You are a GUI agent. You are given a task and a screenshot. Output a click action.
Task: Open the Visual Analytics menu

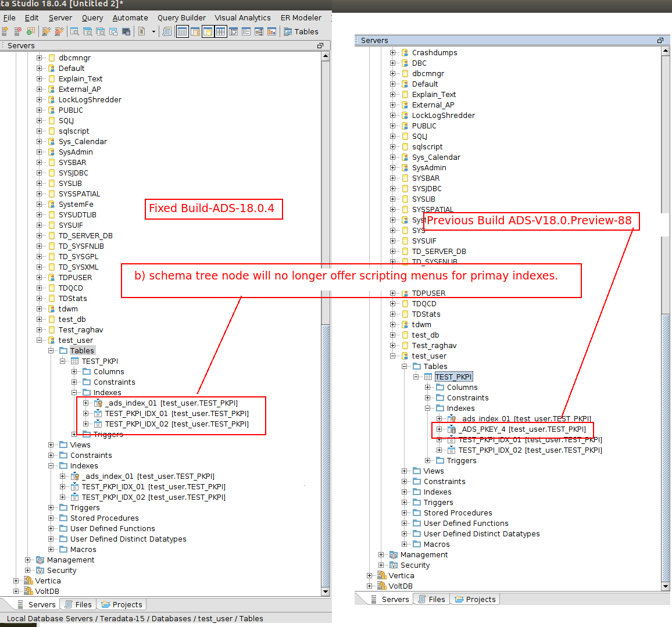242,17
